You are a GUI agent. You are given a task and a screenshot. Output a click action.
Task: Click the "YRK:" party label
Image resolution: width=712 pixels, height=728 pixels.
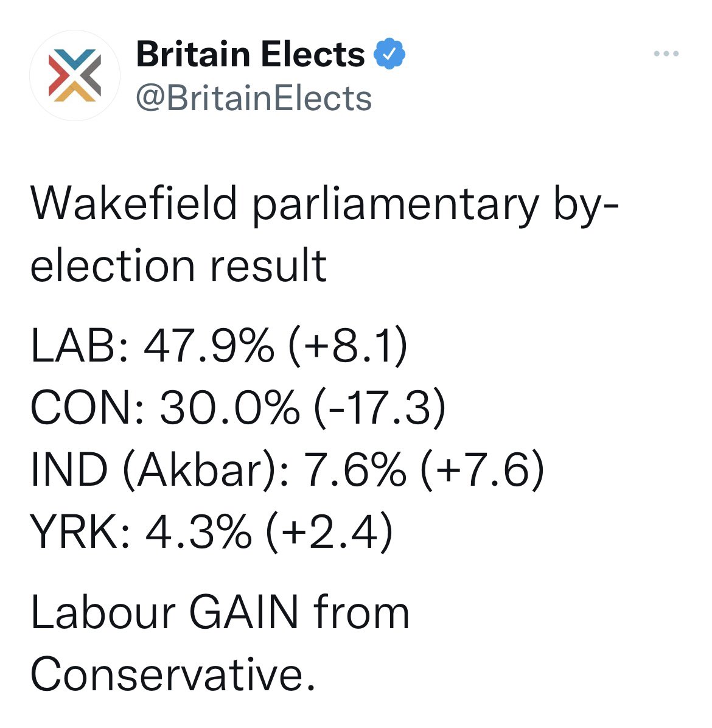(x=80, y=531)
